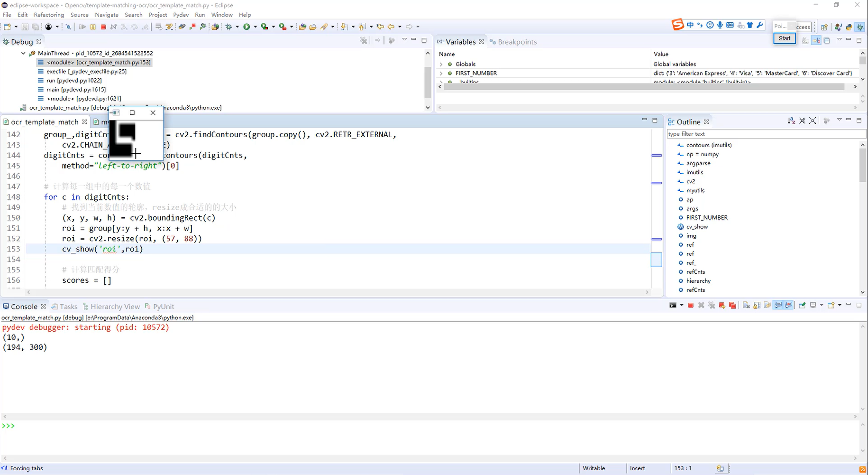This screenshot has height=475, width=868.
Task: Select cv_show in the Outline
Action: (697, 227)
